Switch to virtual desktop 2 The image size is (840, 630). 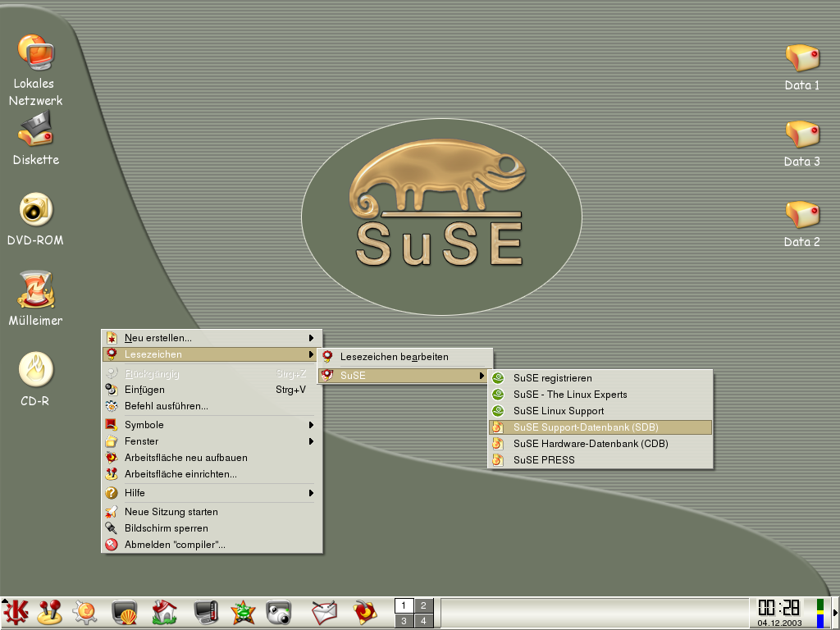pos(423,605)
